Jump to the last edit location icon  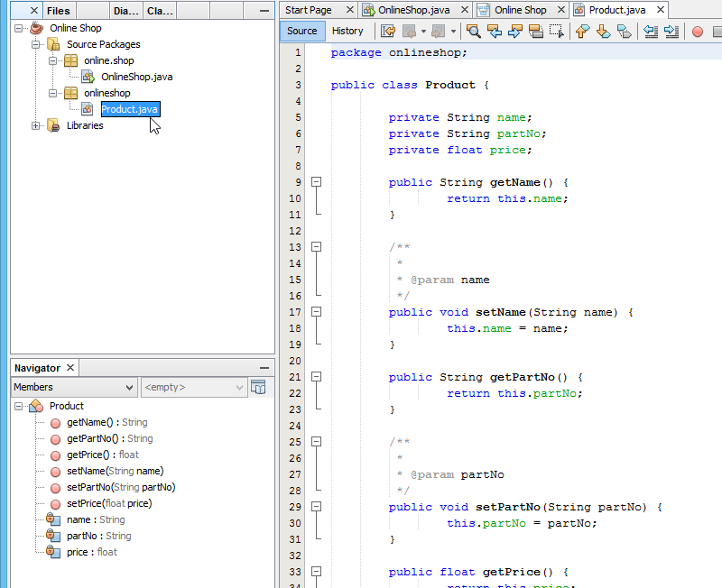[388, 32]
